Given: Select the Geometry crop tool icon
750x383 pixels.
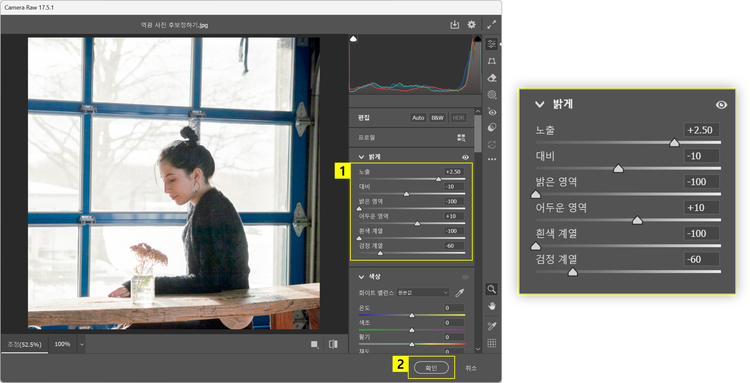Looking at the screenshot, I should [x=491, y=61].
